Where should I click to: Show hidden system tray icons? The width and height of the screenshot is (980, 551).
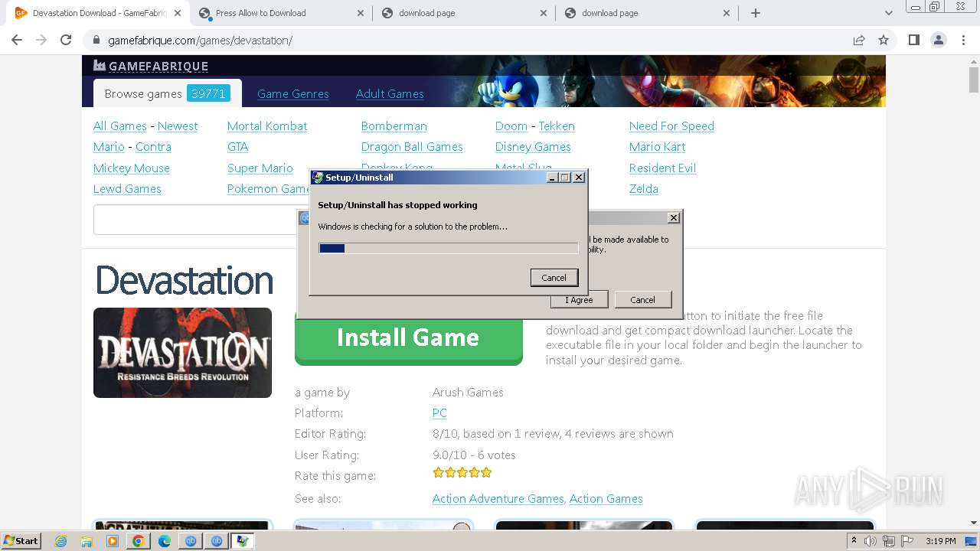point(854,541)
